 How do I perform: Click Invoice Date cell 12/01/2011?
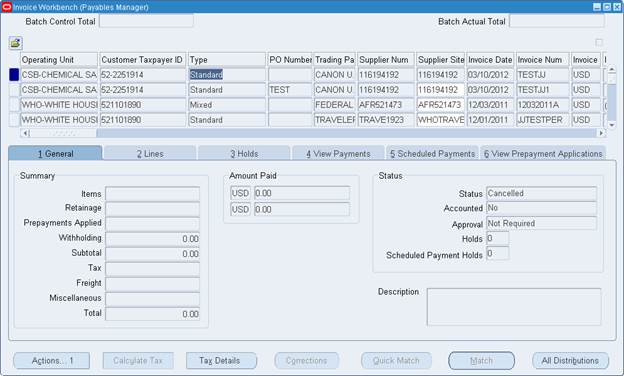pos(490,120)
